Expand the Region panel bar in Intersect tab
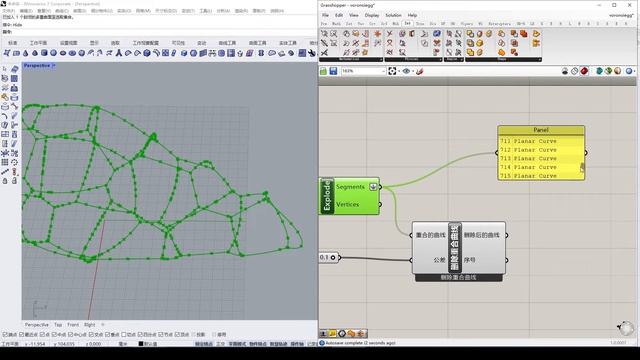 (x=454, y=60)
